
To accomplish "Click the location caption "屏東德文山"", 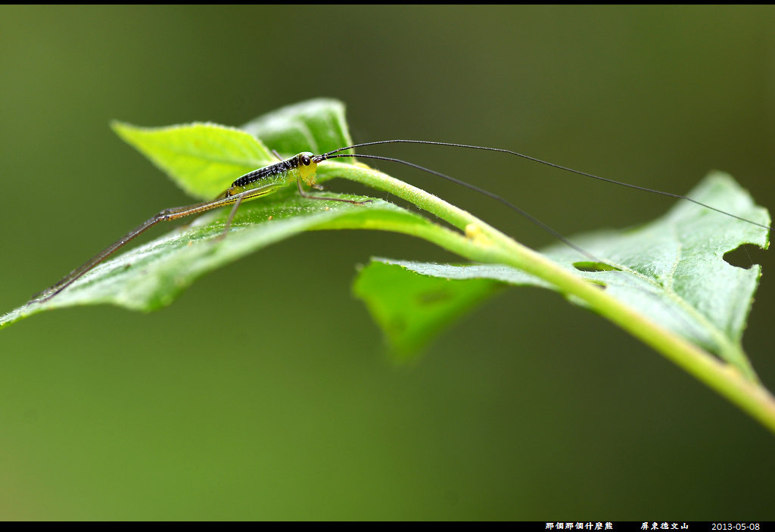I will (x=665, y=526).
